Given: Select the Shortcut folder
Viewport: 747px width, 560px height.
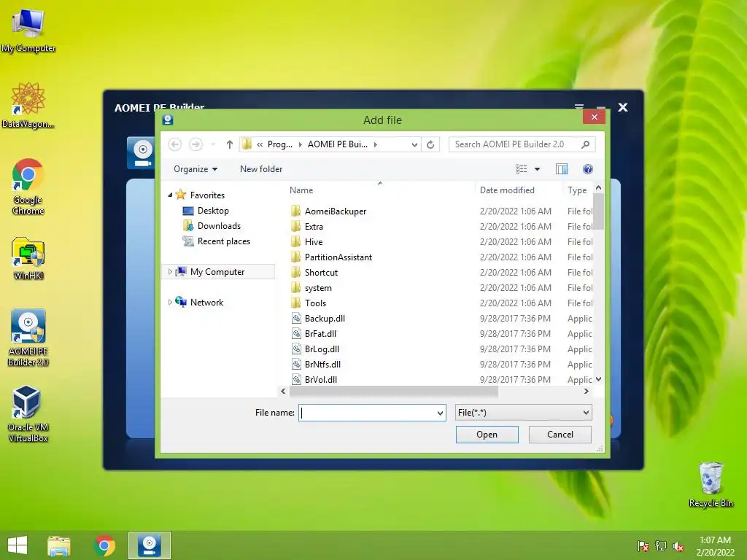Looking at the screenshot, I should (321, 273).
